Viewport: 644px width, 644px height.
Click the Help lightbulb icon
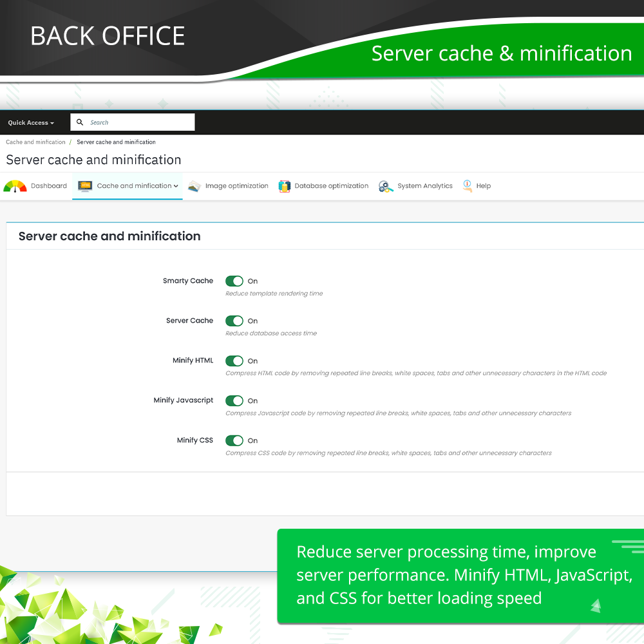pos(468,185)
